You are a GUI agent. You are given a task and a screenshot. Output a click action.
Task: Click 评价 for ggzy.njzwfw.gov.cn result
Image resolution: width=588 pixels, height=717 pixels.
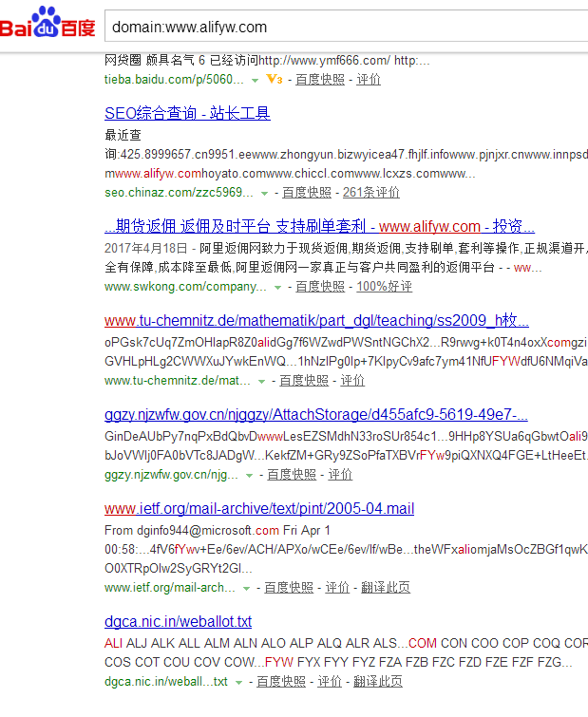(x=340, y=475)
